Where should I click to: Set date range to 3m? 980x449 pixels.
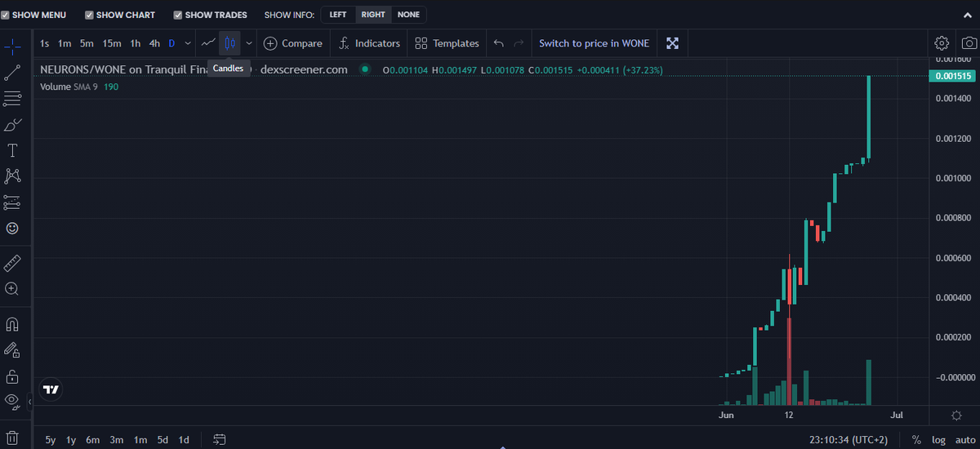117,440
